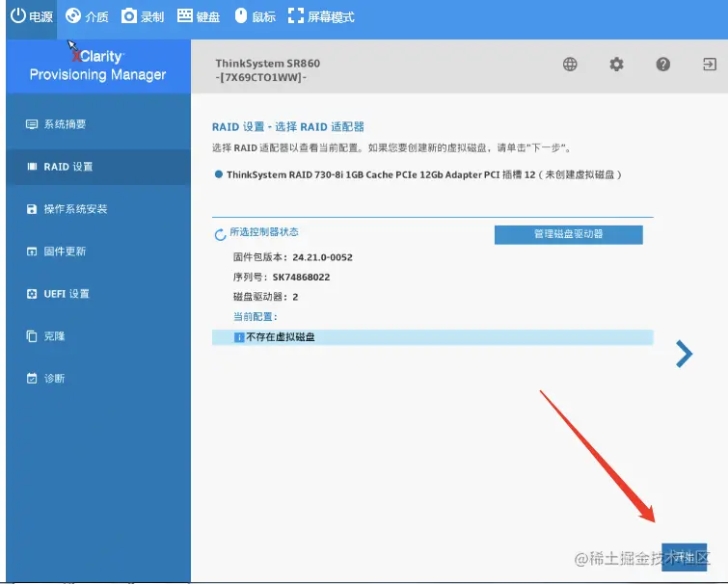This screenshot has height=584, width=728.
Task: Open the 录制 recording menu
Action: [143, 16]
